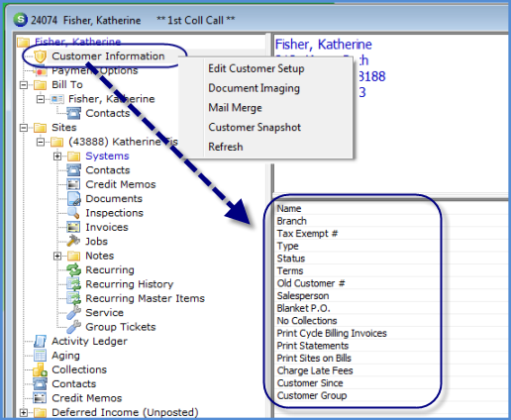Screen dimensions: 511x420
Task: Click the Group Tickets wrench icon
Action: 73,327
